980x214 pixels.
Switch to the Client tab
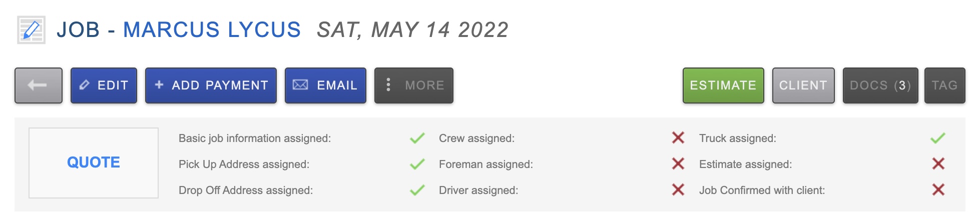coord(803,85)
